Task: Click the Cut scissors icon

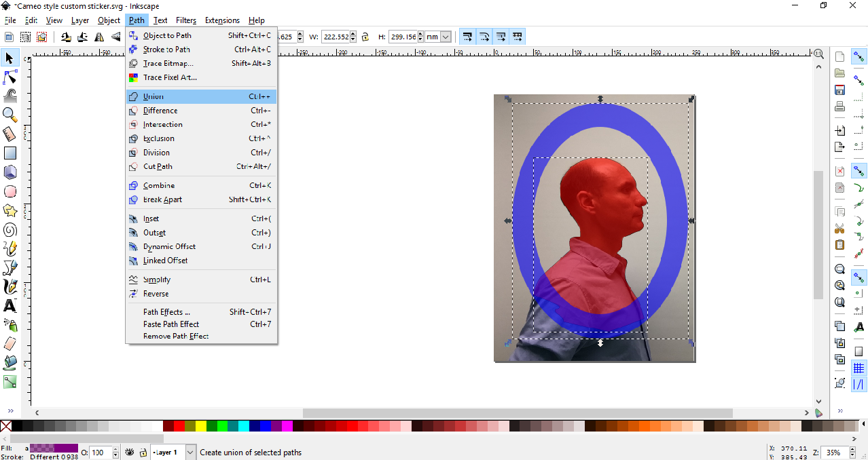Action: click(840, 228)
